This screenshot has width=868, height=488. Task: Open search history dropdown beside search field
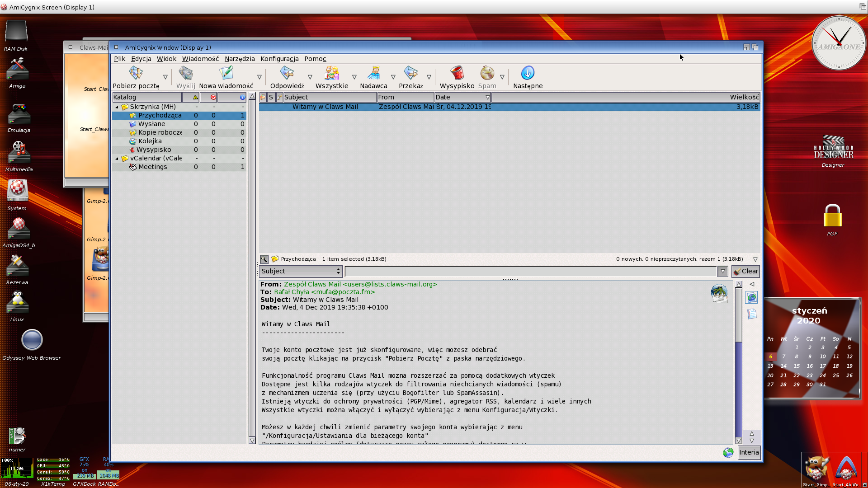722,271
